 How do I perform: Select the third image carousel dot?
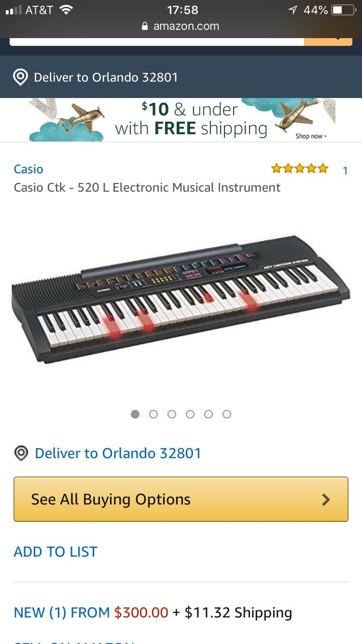(172, 414)
